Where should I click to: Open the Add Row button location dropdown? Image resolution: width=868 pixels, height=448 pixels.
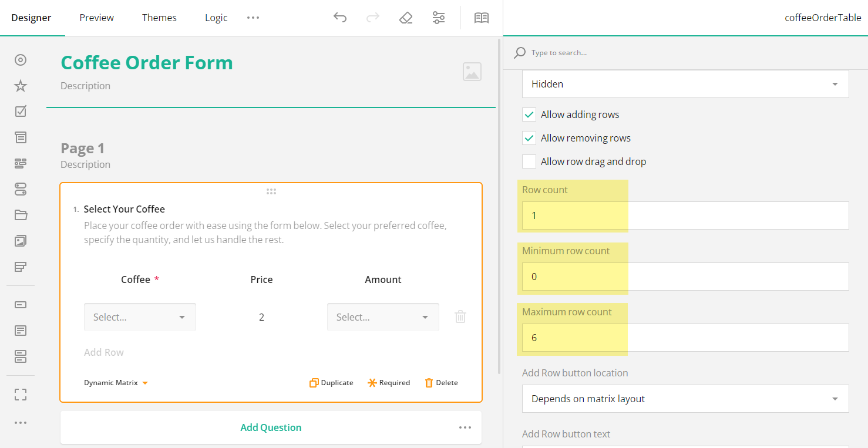[x=685, y=399]
